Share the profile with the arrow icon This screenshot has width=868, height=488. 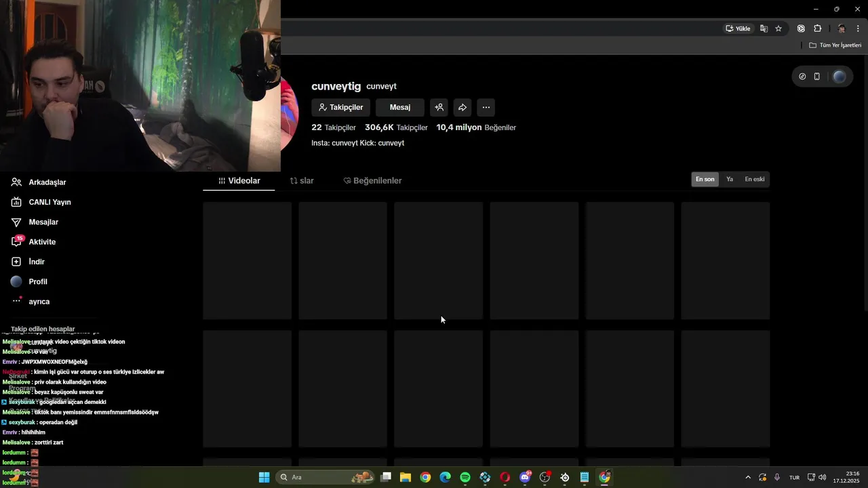(462, 107)
